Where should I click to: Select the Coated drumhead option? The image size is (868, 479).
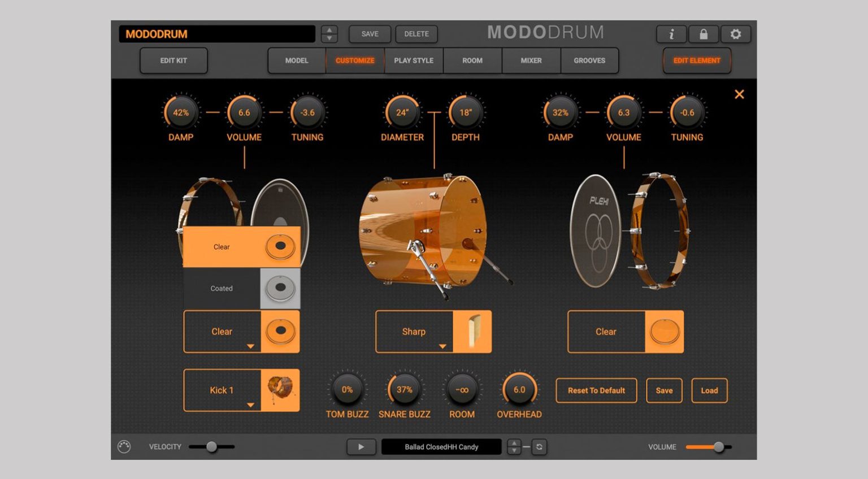tap(222, 288)
